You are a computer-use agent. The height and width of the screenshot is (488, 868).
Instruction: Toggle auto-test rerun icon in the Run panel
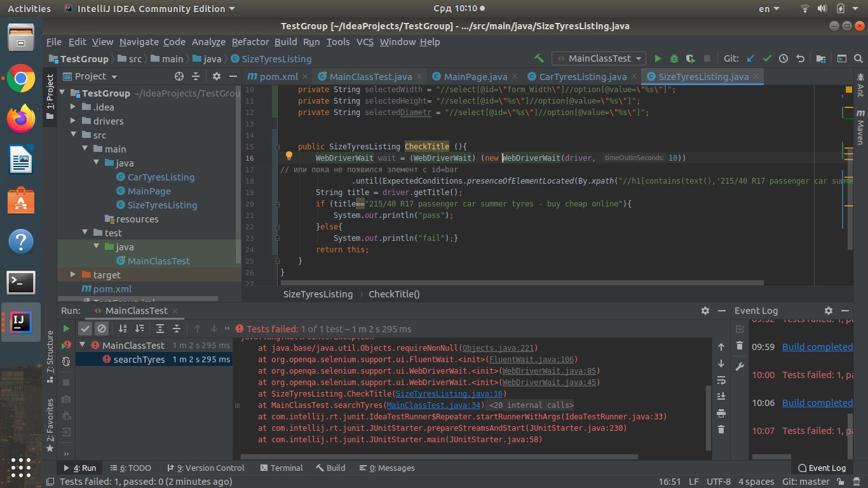(x=66, y=362)
